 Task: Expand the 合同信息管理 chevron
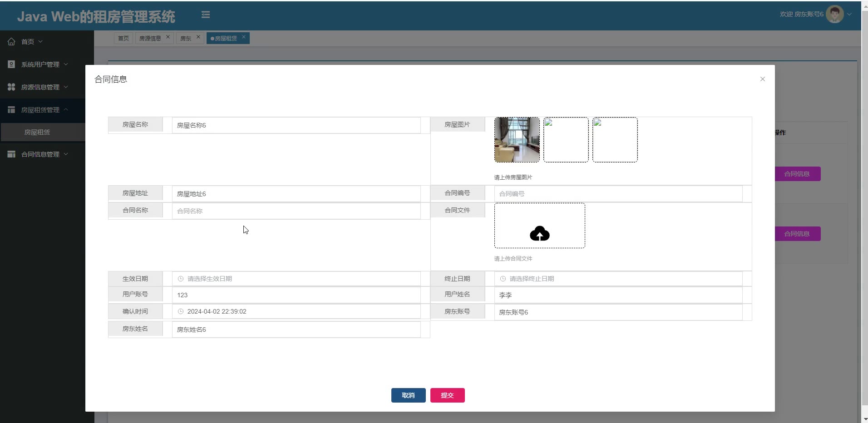[x=66, y=154]
